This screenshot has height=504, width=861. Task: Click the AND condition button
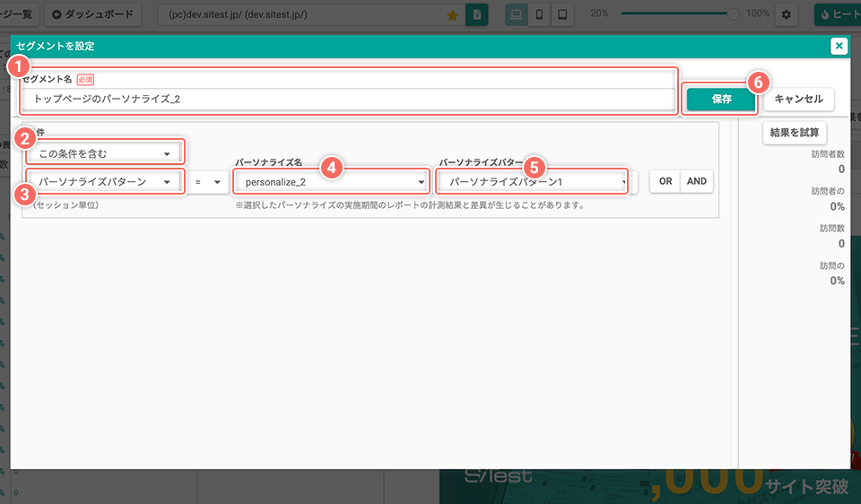(x=696, y=181)
